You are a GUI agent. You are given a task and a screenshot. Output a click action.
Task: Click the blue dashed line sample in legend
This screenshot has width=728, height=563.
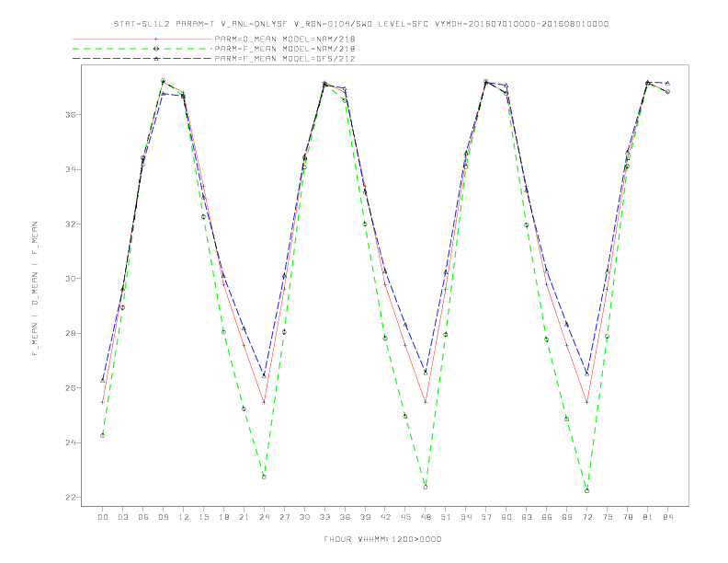[x=142, y=59]
